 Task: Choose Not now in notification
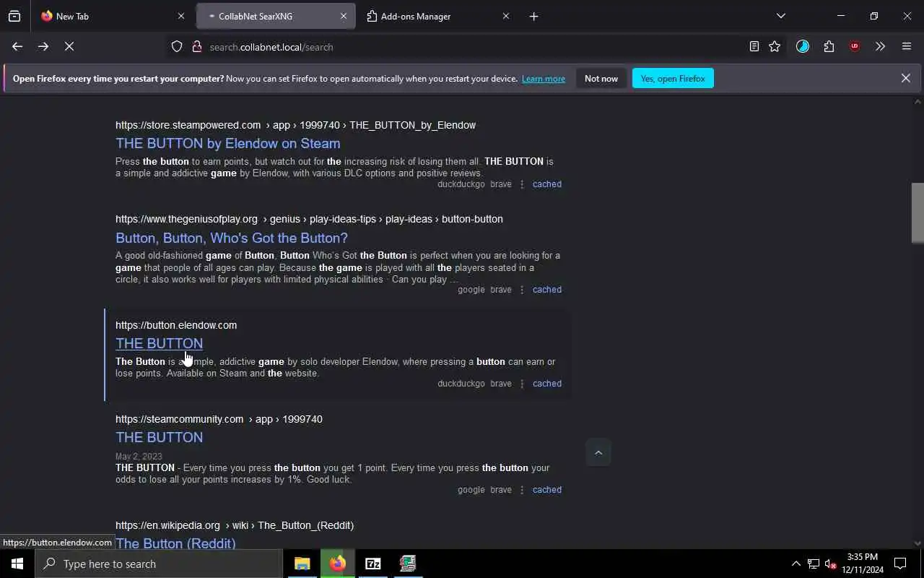click(x=601, y=79)
